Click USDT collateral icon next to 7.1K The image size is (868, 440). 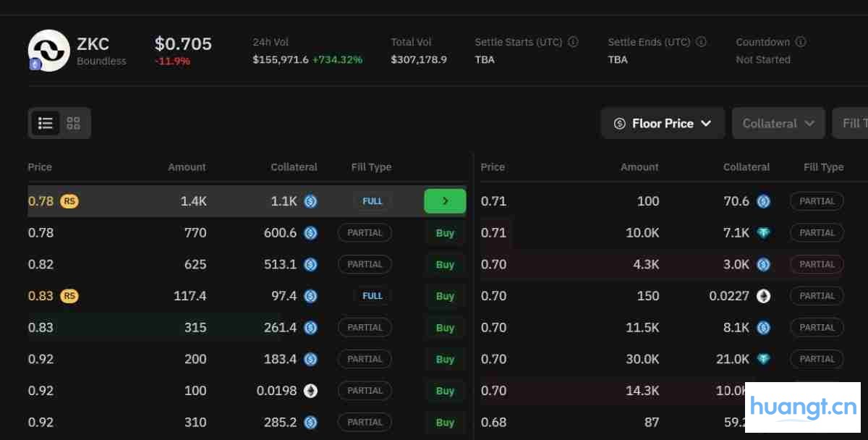(x=763, y=233)
